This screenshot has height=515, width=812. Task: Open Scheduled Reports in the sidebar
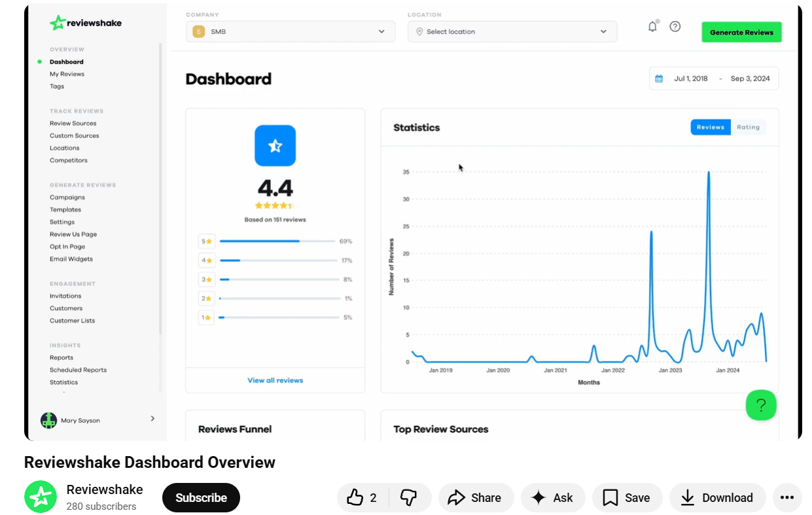[x=78, y=370]
